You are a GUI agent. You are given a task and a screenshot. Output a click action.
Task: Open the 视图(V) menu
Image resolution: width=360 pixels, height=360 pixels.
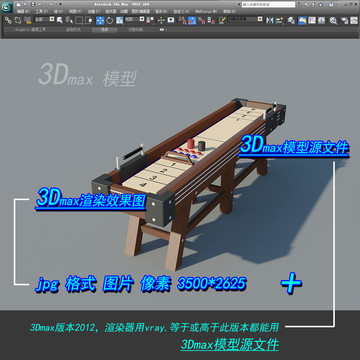tap(75, 11)
